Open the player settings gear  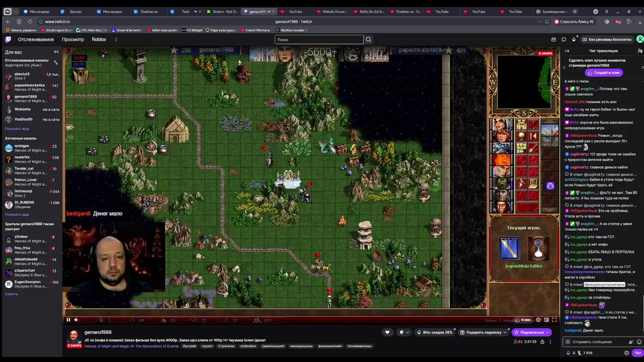click(x=538, y=320)
